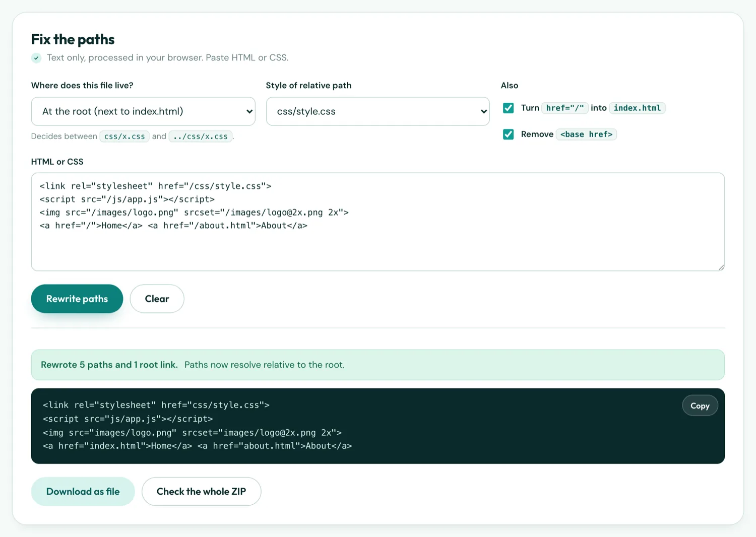This screenshot has height=537, width=756.
Task: Open the 'Style of relative path' dropdown
Action: (x=378, y=111)
